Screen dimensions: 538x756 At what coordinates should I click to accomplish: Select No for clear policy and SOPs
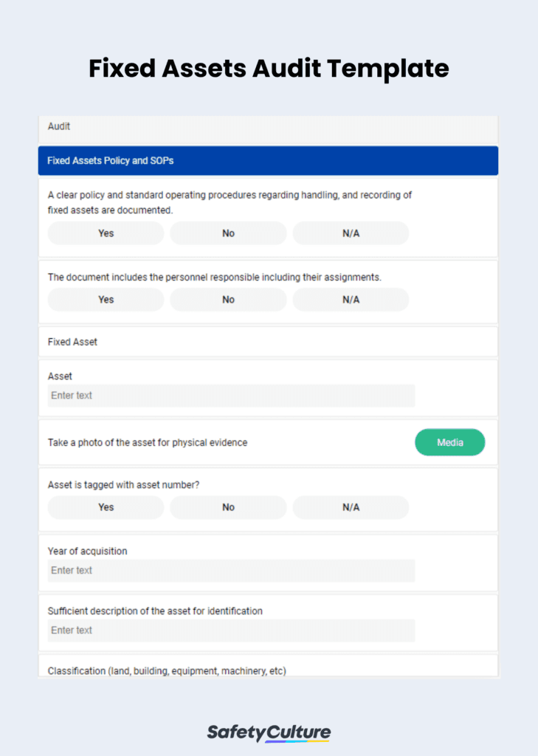(228, 233)
